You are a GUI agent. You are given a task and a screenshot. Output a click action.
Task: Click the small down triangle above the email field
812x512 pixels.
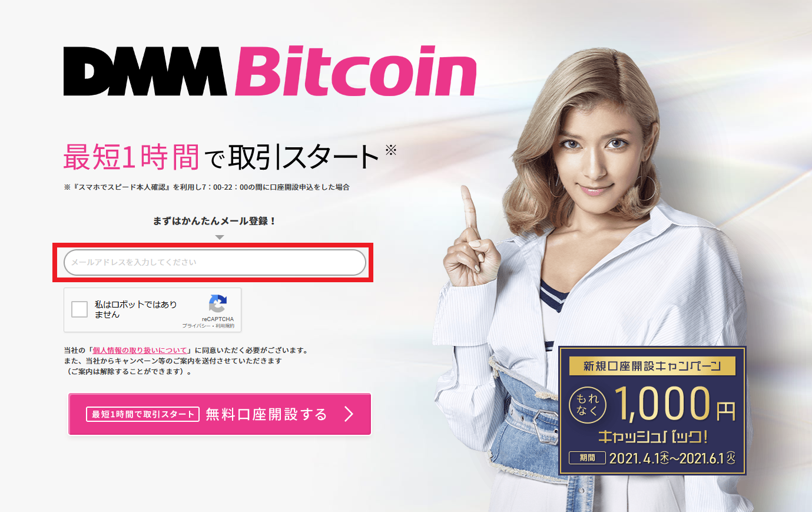(x=220, y=237)
